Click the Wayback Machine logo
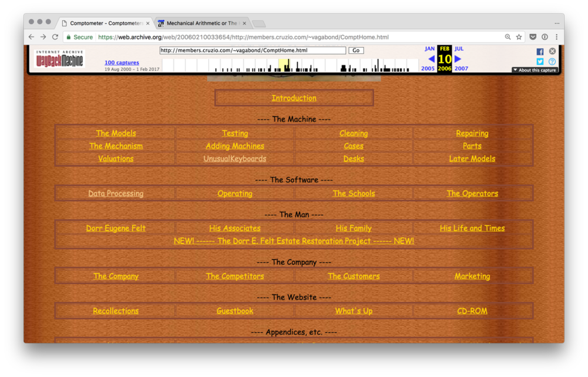 (x=59, y=59)
